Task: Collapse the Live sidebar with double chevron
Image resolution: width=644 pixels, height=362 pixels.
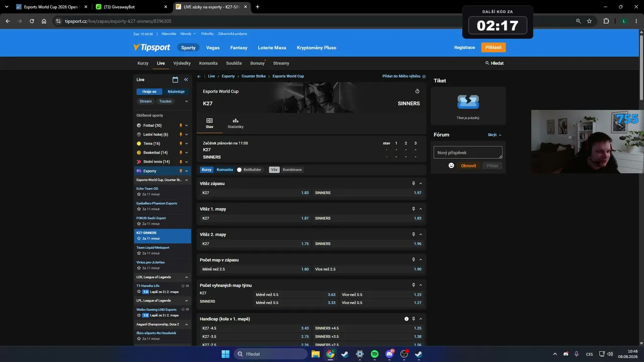Action: click(186, 79)
